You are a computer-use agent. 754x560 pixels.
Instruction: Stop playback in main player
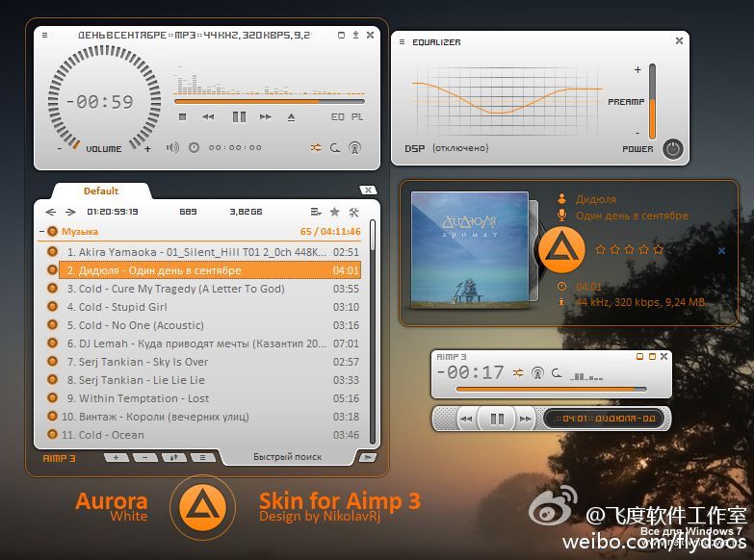[182, 116]
